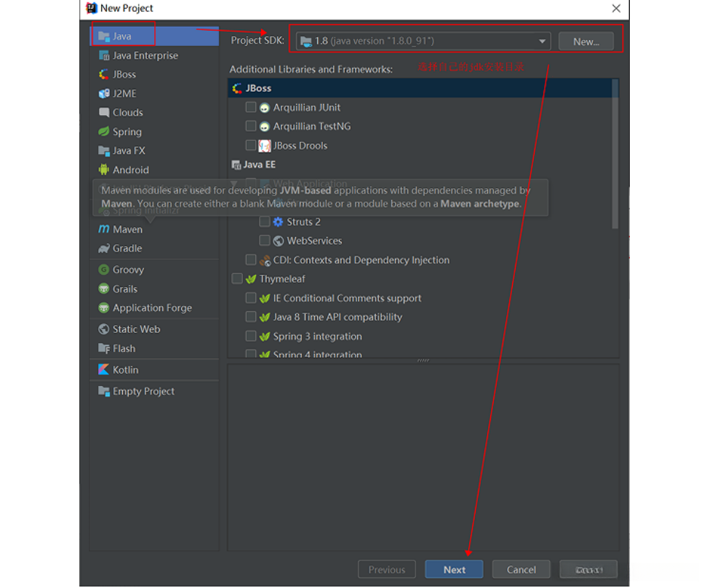Check IE Conditional Comments support
Viewport: 707px width, 588px height.
251,298
